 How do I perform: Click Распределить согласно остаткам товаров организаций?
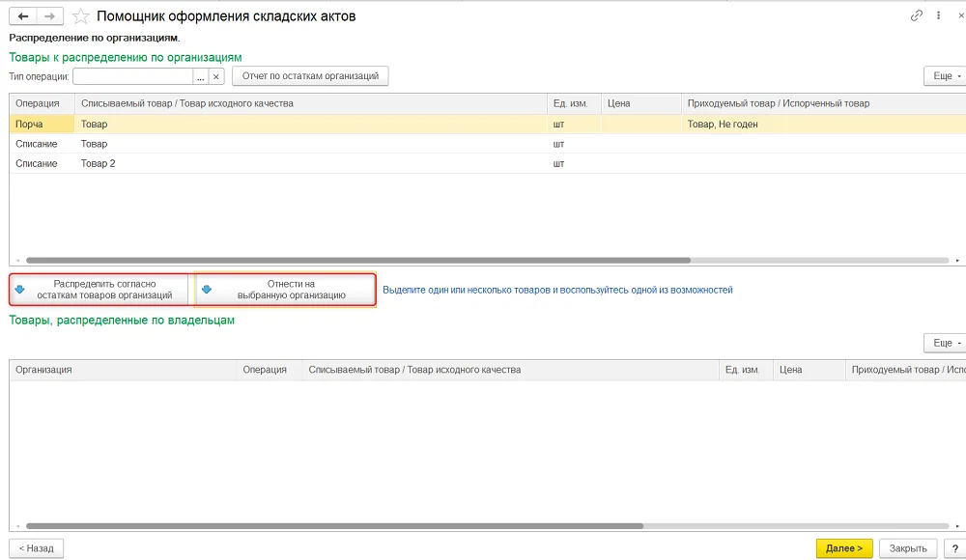click(99, 290)
